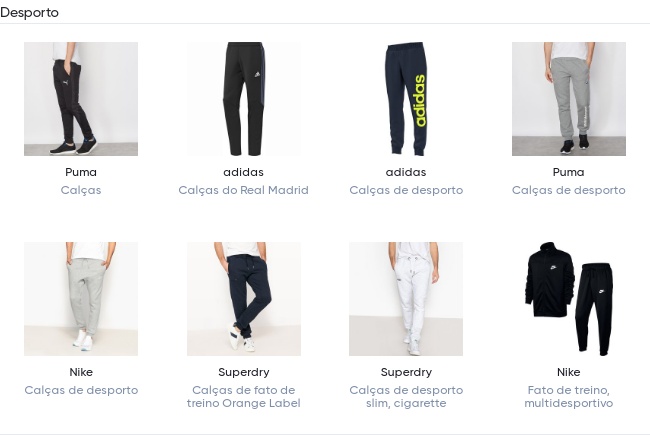Open the white Superdry slim pants image
The height and width of the screenshot is (435, 650).
pos(406,299)
